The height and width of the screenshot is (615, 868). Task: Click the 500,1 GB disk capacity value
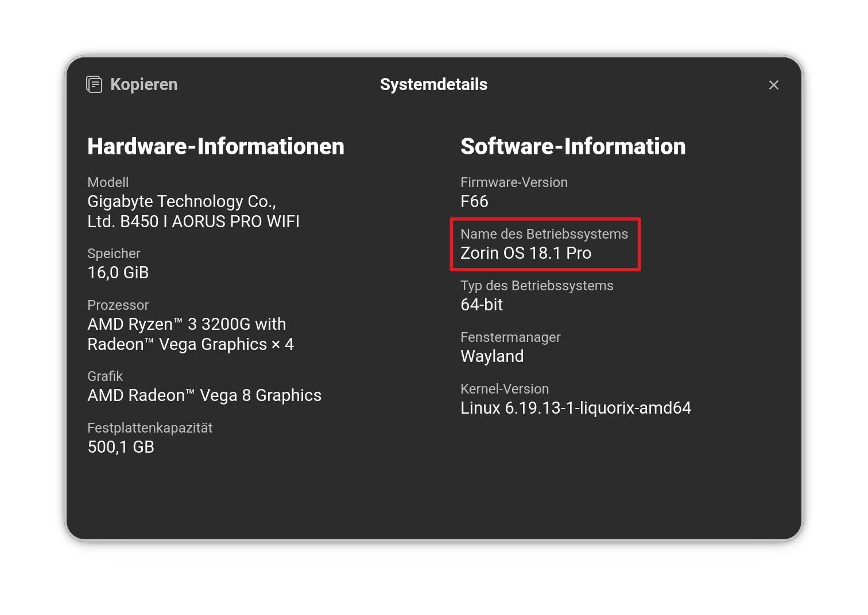click(121, 447)
